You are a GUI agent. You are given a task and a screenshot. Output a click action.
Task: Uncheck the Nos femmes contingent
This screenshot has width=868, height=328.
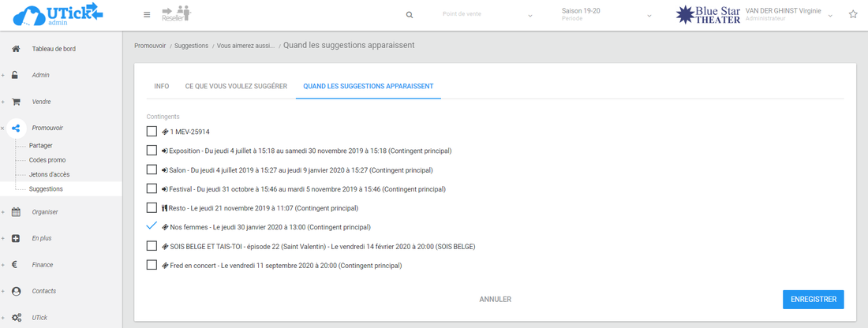point(152,226)
